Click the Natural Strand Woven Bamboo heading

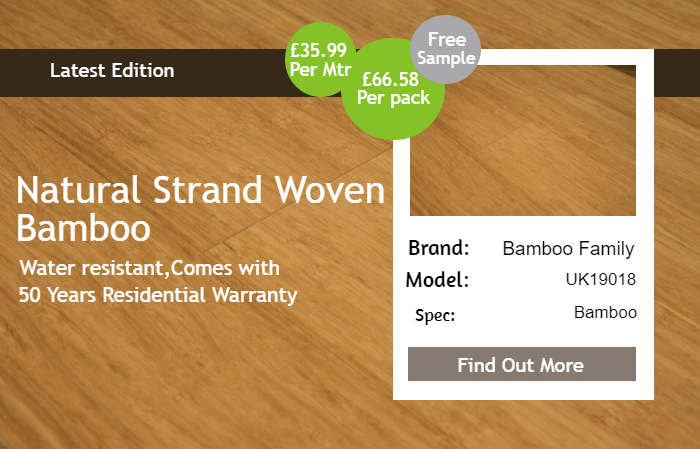tap(200, 208)
